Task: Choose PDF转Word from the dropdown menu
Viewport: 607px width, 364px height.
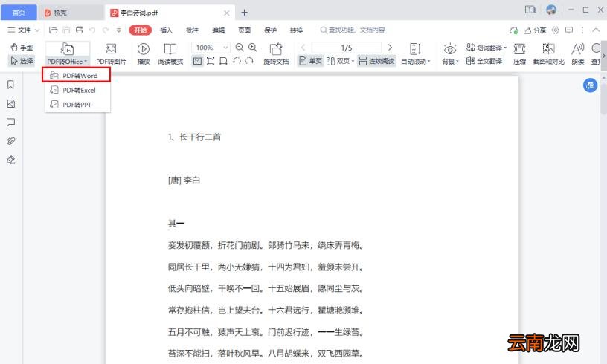Action: pos(77,75)
